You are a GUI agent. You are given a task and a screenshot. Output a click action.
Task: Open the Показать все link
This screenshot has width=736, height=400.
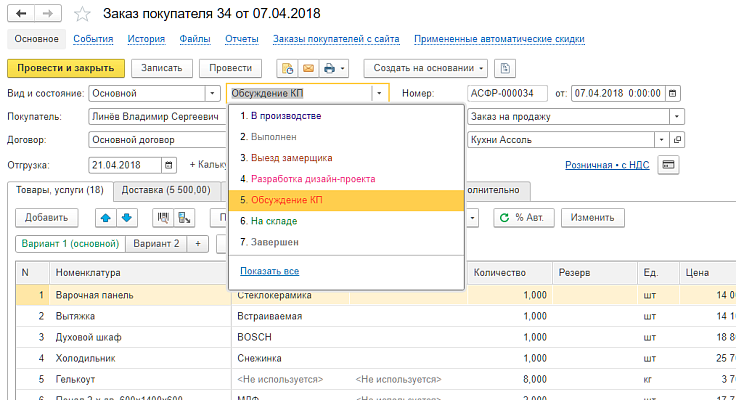pyautogui.click(x=270, y=271)
